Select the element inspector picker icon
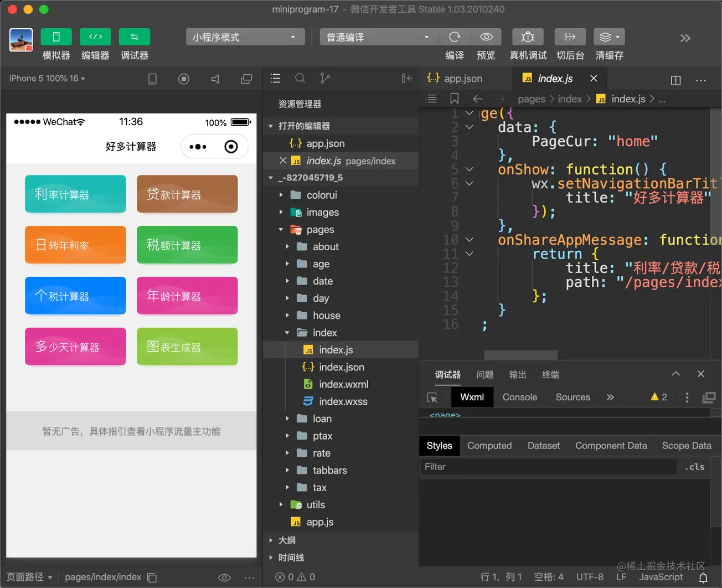This screenshot has height=588, width=722. (x=432, y=398)
